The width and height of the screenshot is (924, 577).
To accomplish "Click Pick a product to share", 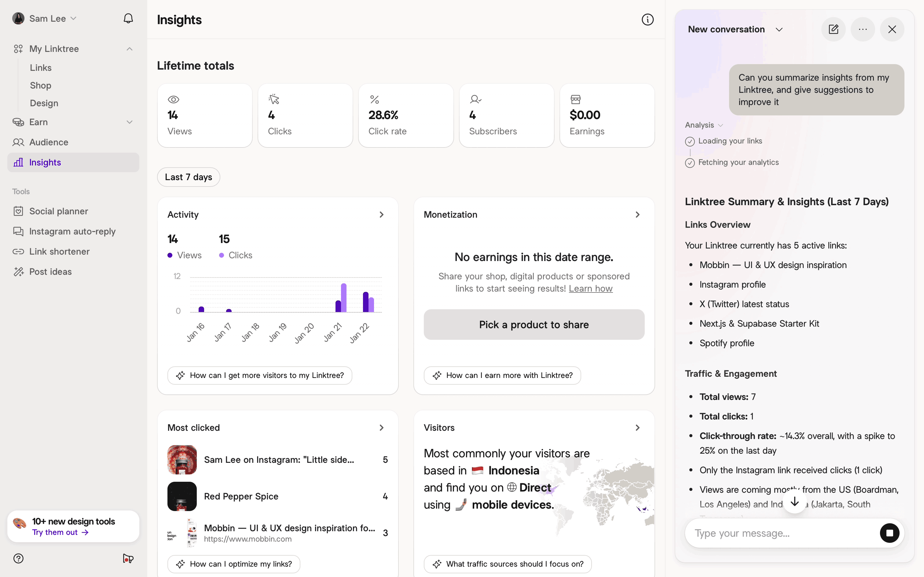I will click(534, 324).
